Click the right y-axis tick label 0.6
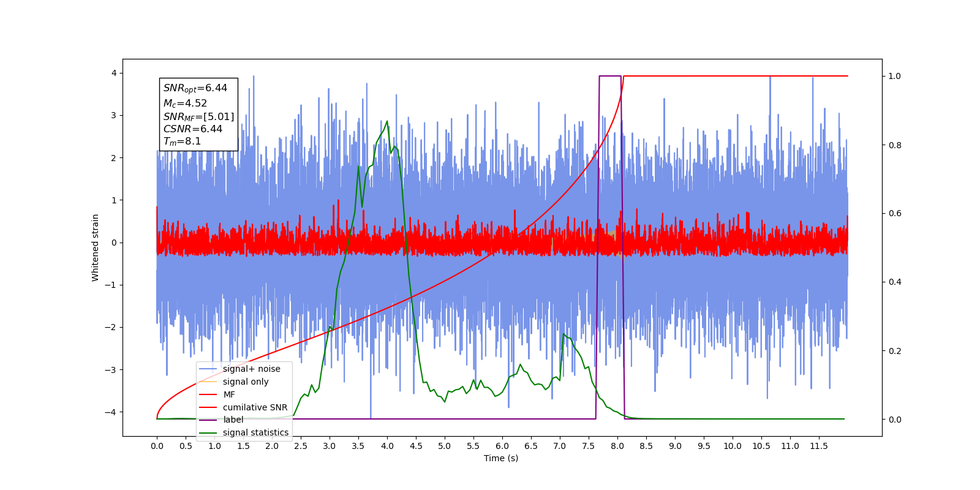 pyautogui.click(x=895, y=214)
